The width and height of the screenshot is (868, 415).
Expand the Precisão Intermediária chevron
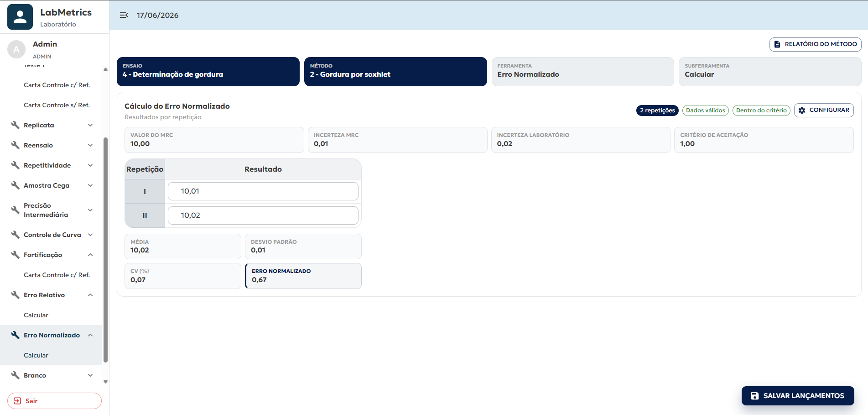90,210
